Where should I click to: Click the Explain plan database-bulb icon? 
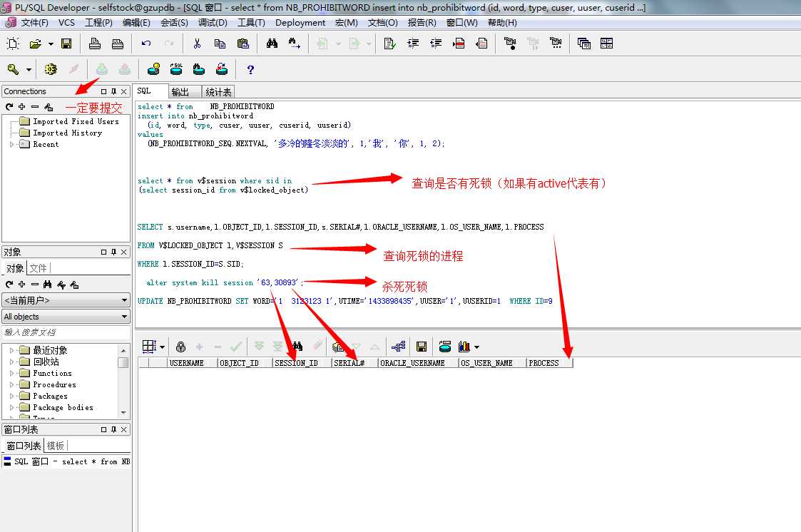point(153,69)
